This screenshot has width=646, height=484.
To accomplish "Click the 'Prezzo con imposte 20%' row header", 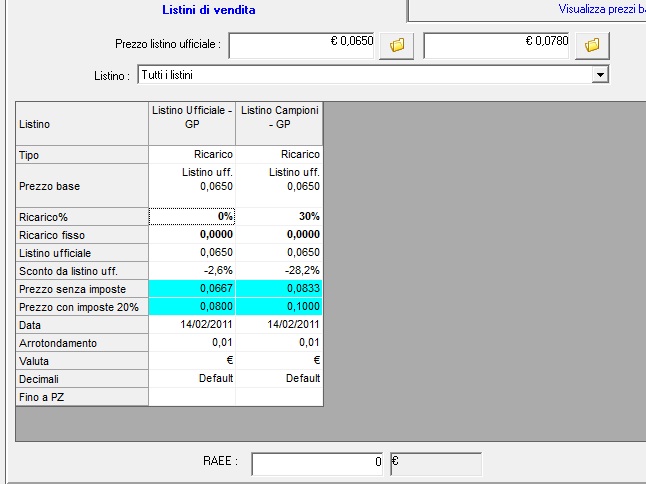I will click(82, 307).
